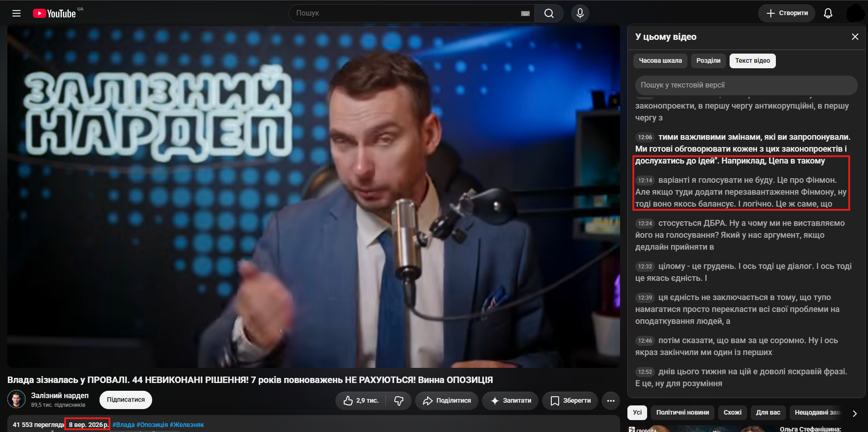Share the video via Поділитися
The image size is (868, 432).
point(447,401)
